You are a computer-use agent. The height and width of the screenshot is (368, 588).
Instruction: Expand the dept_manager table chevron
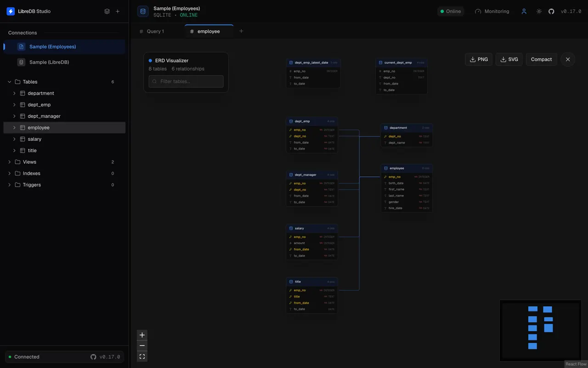click(14, 116)
